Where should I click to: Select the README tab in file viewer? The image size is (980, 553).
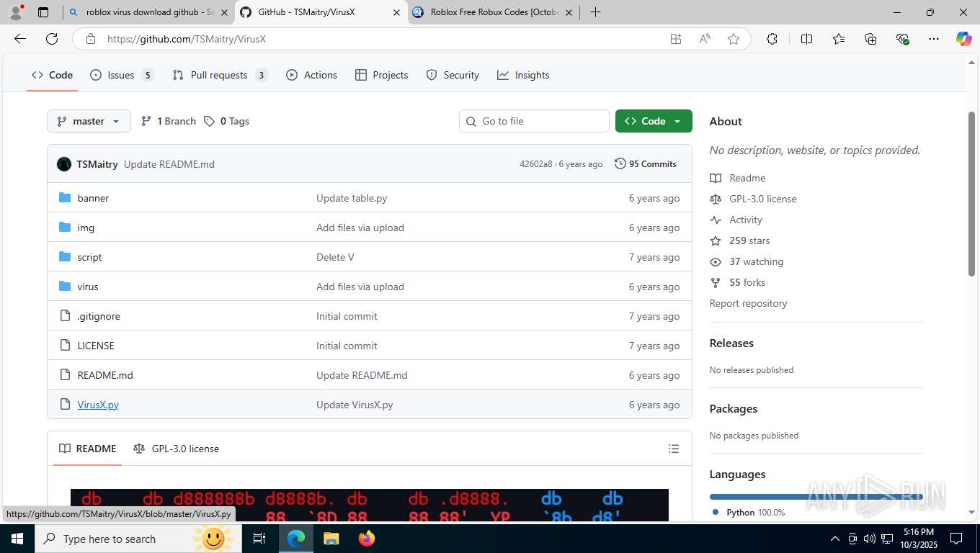coord(88,449)
